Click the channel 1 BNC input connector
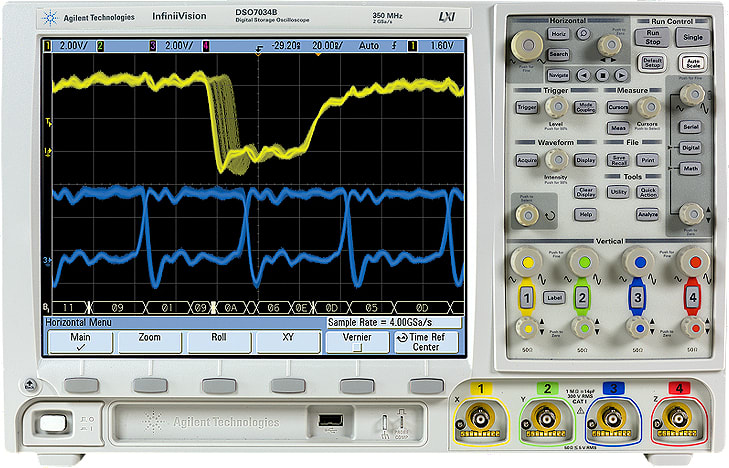Viewport: 729px width, 468px height. click(480, 420)
